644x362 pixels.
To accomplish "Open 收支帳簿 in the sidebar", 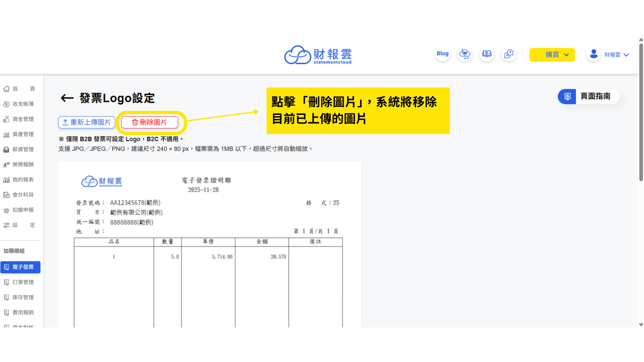I will [x=20, y=104].
